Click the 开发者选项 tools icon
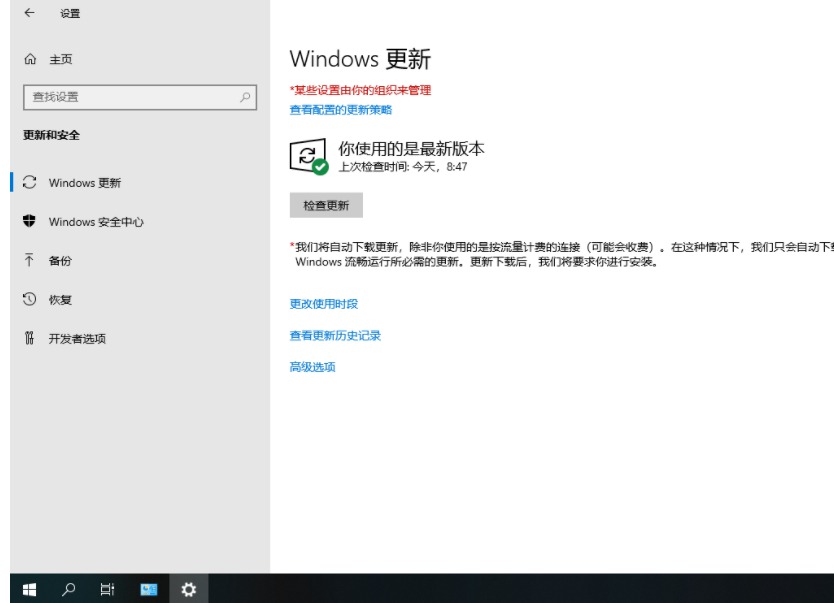Image resolution: width=834 pixels, height=603 pixels. click(x=29, y=338)
